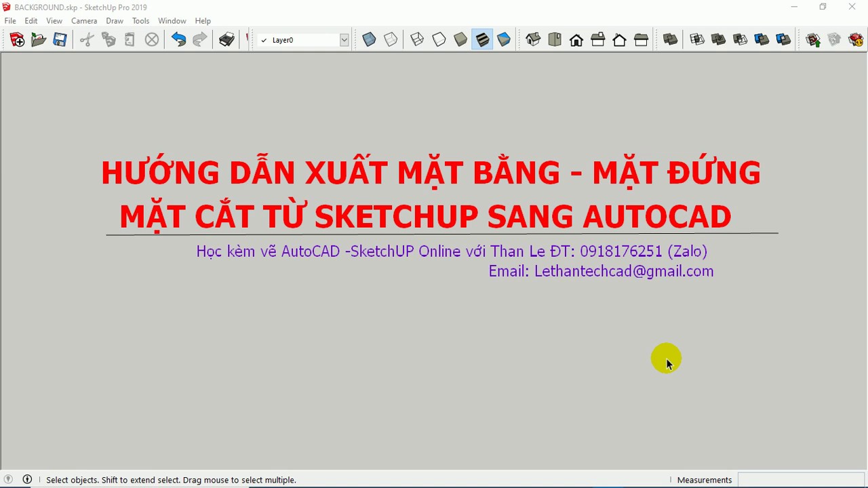This screenshot has width=868, height=488.
Task: Click the red heading text 'HƯỚNG DẪN XUẤT MẶT BẰNG - MẶT ĐỨNG'
Action: pos(431,173)
